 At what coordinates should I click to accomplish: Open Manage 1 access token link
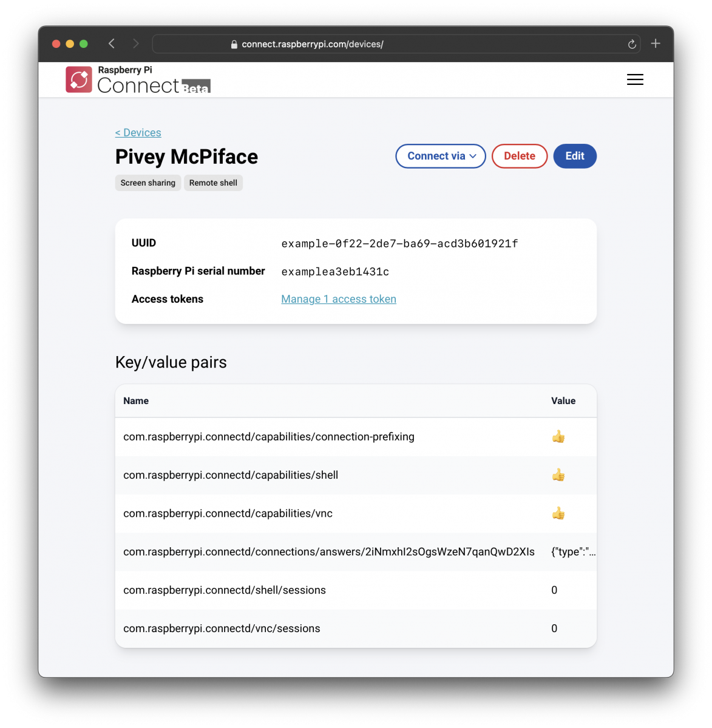339,299
